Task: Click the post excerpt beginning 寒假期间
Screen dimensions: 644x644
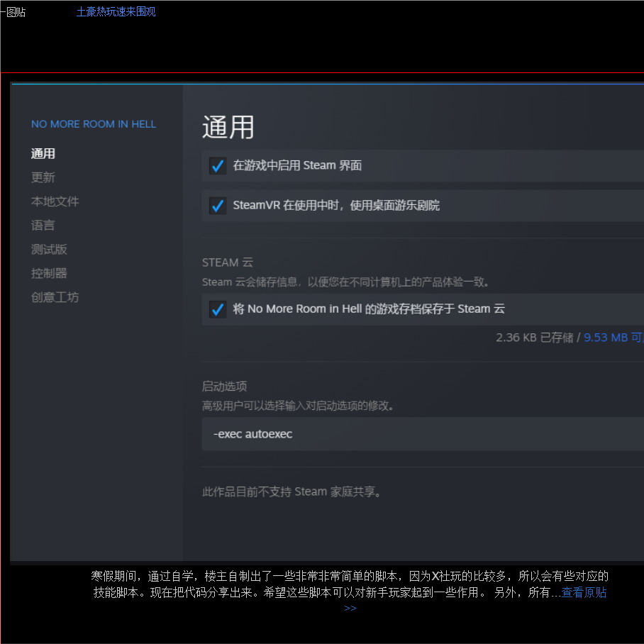Action: [x=350, y=584]
